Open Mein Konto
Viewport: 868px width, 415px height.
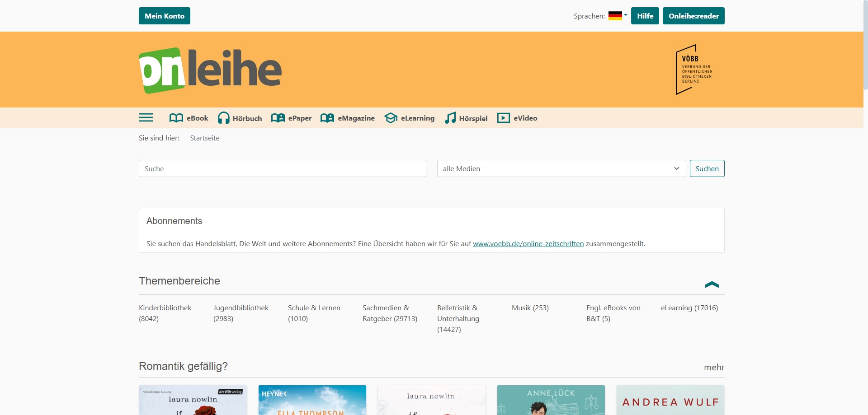(165, 16)
